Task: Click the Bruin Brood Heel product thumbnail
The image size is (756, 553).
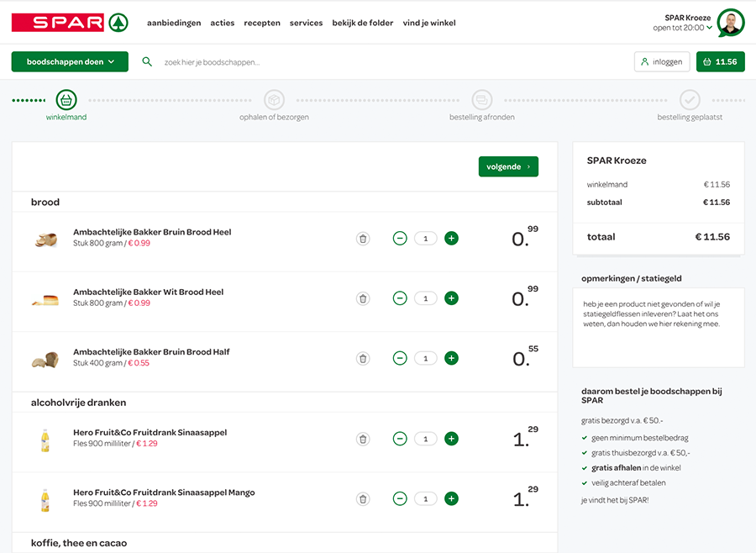Action: [45, 239]
